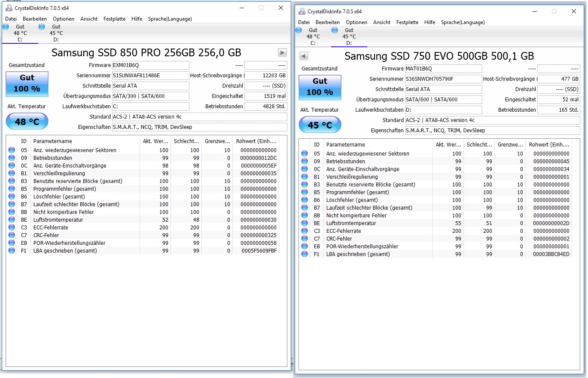This screenshot has width=588, height=378.
Task: Select the C: disk tab in left window
Action: 20,33
